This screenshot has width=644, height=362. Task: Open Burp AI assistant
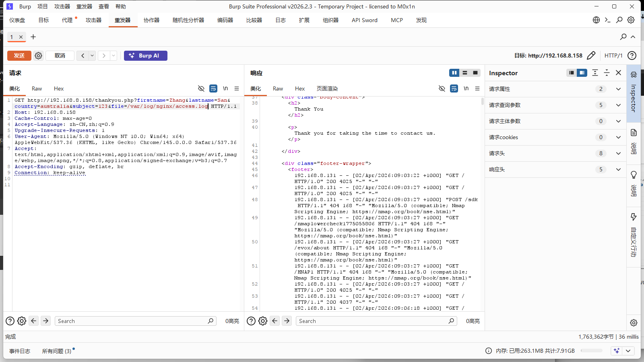pyautogui.click(x=145, y=56)
